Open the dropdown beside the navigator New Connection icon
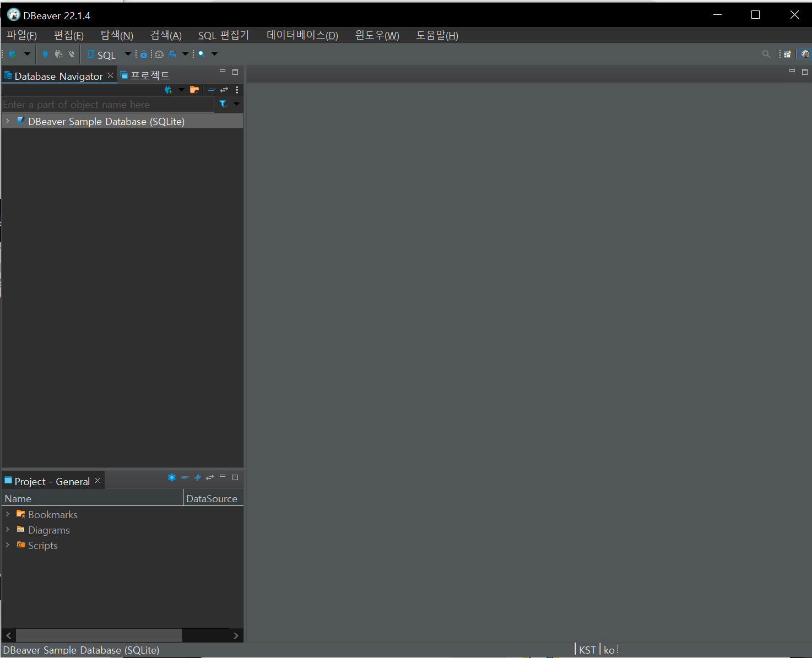812x658 pixels. [x=182, y=90]
